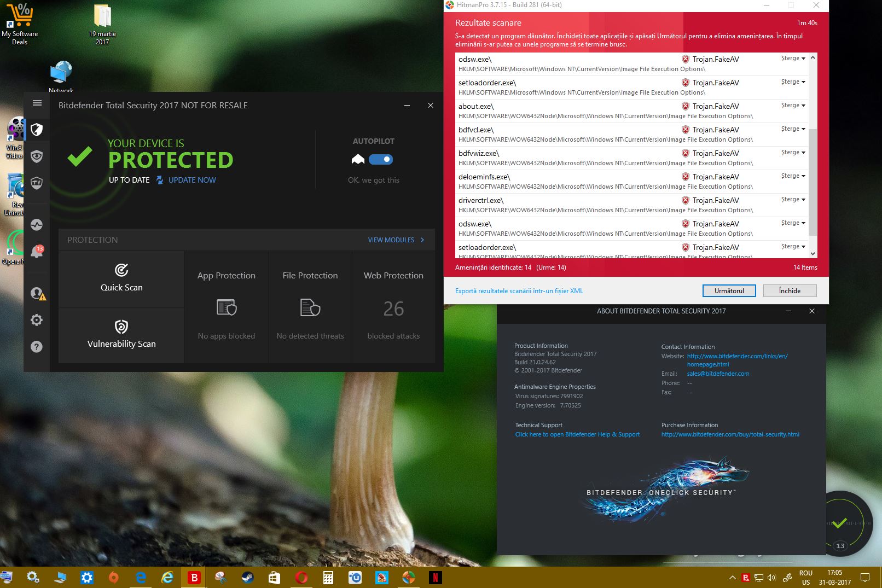This screenshot has height=588, width=882.
Task: Open Sterge dropdown for second odsw.exe row
Action: (793, 223)
